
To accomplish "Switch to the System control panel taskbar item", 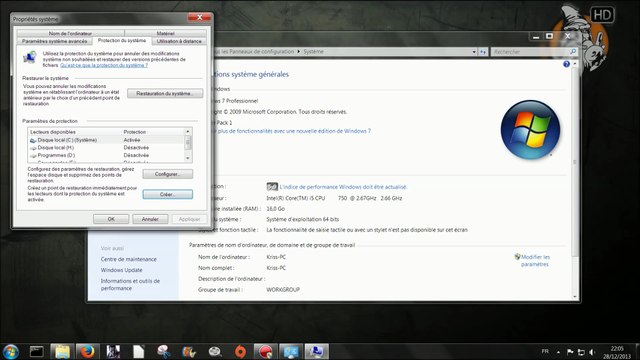I will click(x=291, y=351).
